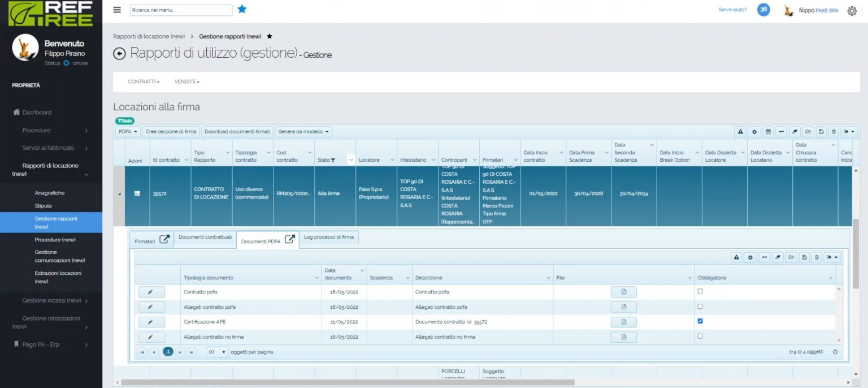
Task: Open the PDFA dropdown button
Action: 128,132
